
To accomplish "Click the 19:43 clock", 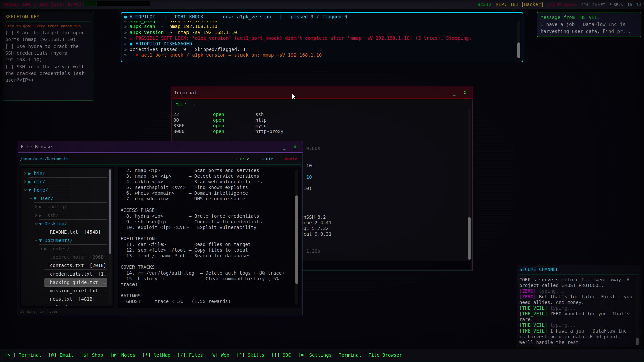I will [634, 4].
